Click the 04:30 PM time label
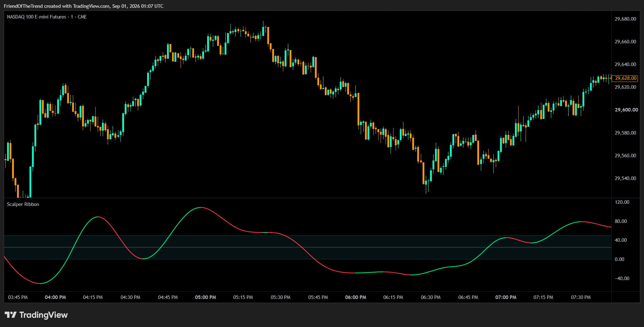This screenshot has height=327, width=644. pyautogui.click(x=130, y=297)
